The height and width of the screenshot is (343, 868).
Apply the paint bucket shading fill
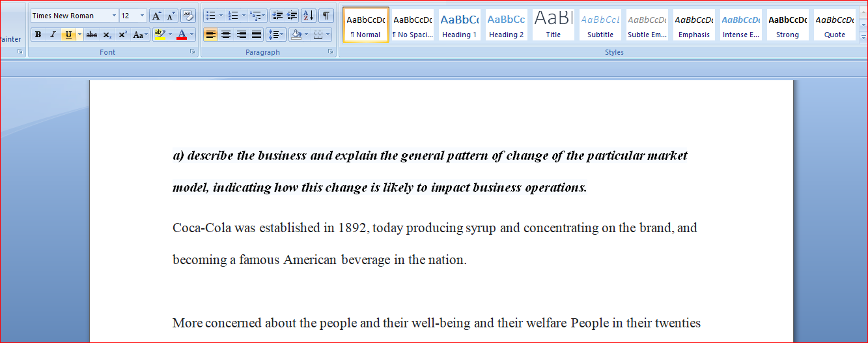296,35
